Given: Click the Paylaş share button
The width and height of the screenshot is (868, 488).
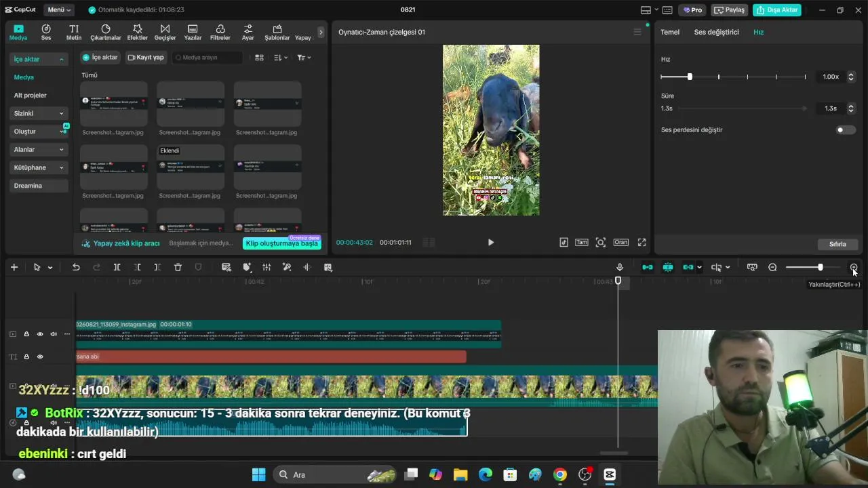Looking at the screenshot, I should click(x=730, y=9).
